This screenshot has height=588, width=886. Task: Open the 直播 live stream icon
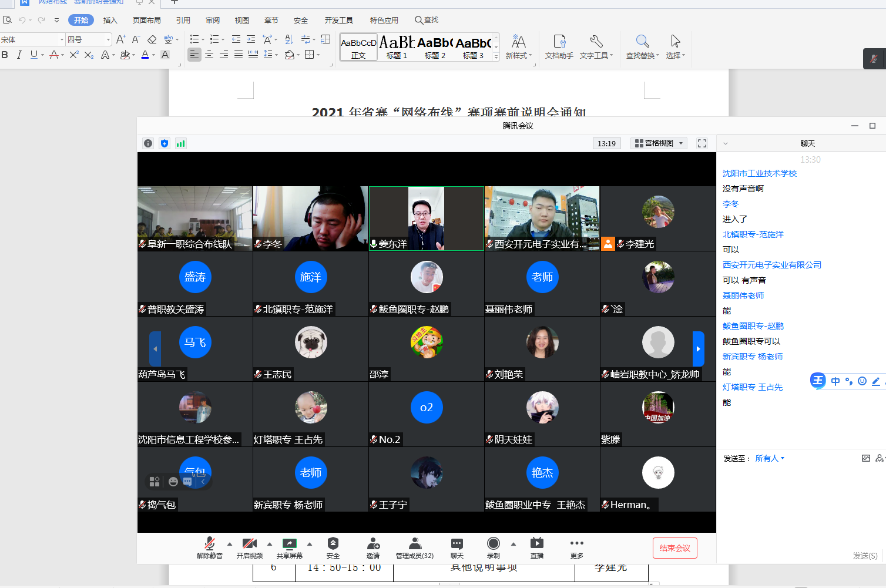point(537,544)
